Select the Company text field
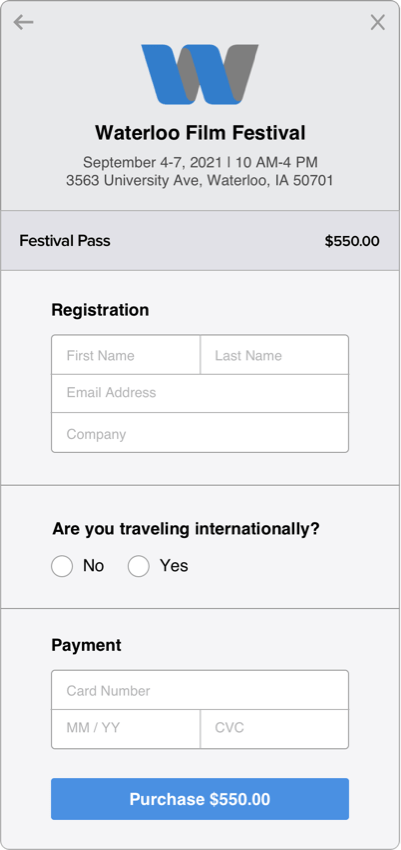 click(x=200, y=433)
